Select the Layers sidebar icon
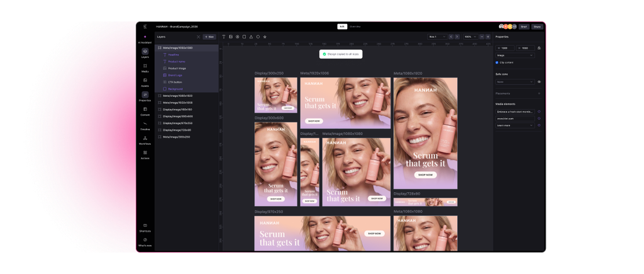644x274 pixels. point(145,53)
